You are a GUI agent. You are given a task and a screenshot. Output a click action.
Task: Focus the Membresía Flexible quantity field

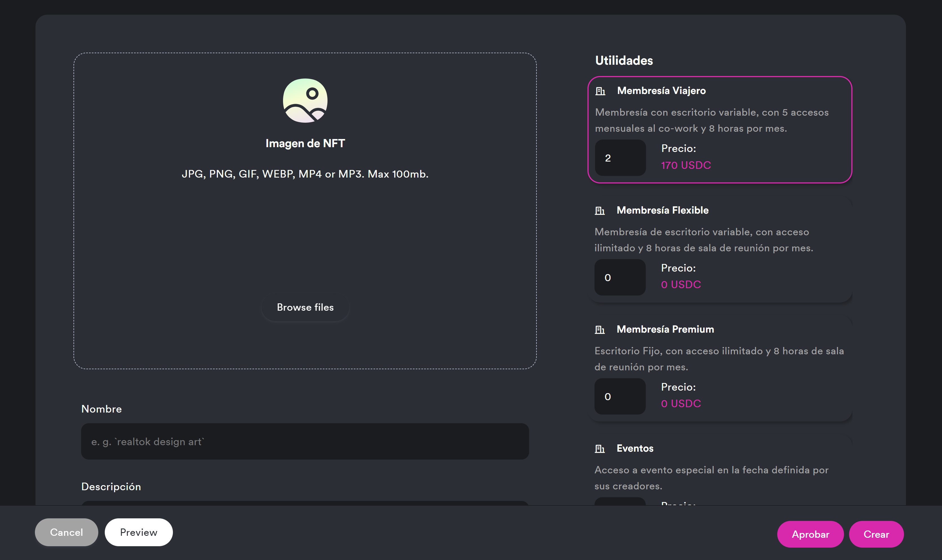coord(620,277)
